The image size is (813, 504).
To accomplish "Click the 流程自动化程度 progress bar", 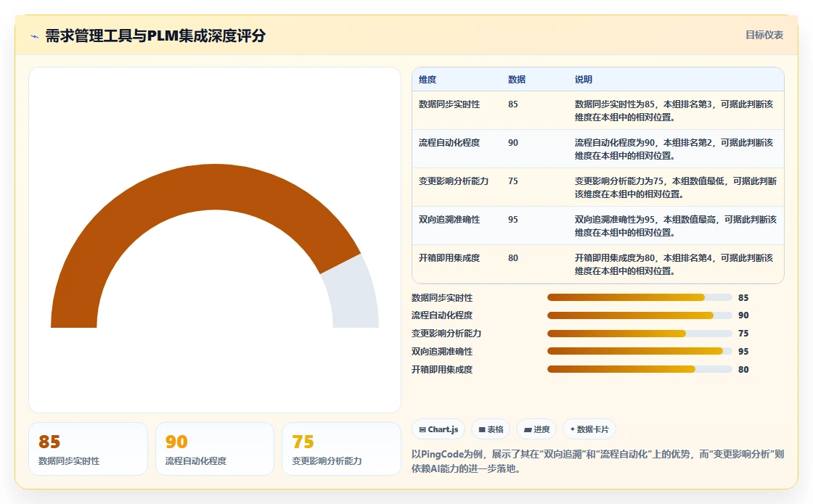I will [x=640, y=315].
